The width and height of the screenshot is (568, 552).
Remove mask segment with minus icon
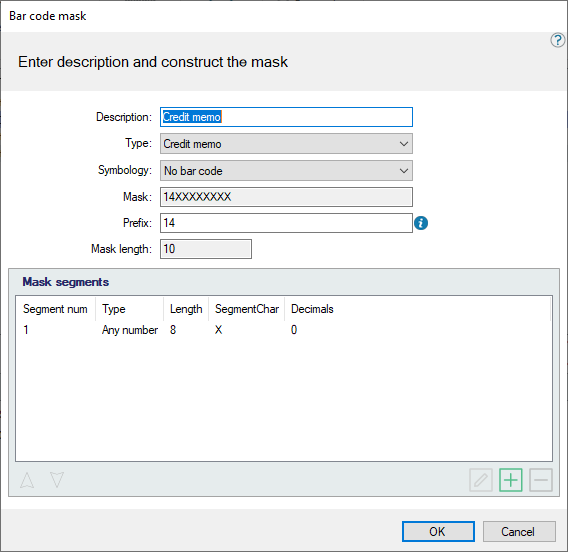(x=540, y=480)
